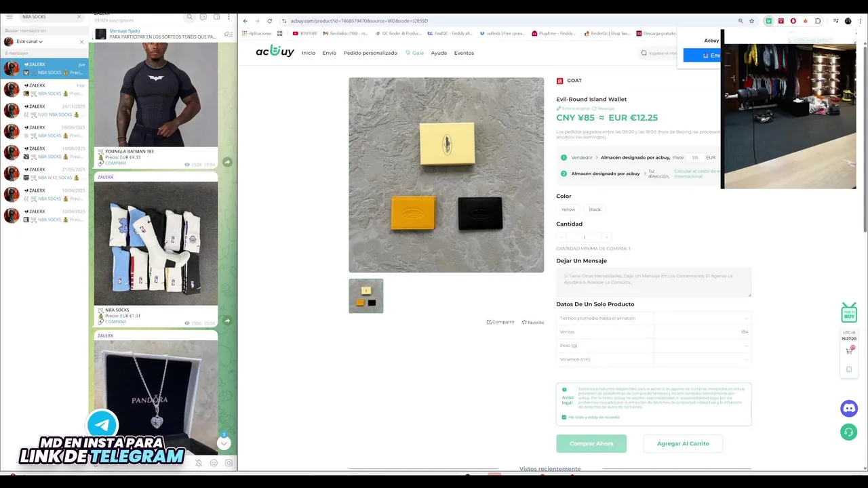Click the quantity value field
868x488 pixels.
(x=584, y=237)
